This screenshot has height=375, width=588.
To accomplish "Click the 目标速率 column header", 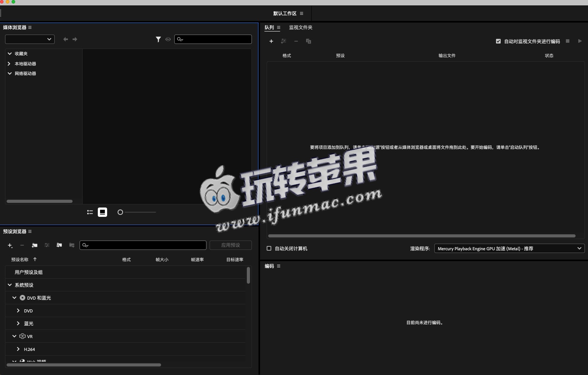I will point(235,260).
